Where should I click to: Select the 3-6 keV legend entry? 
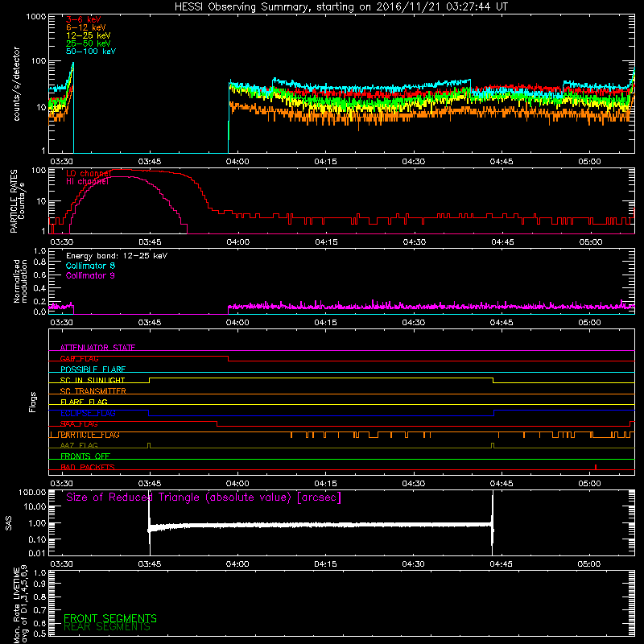pyautogui.click(x=84, y=19)
